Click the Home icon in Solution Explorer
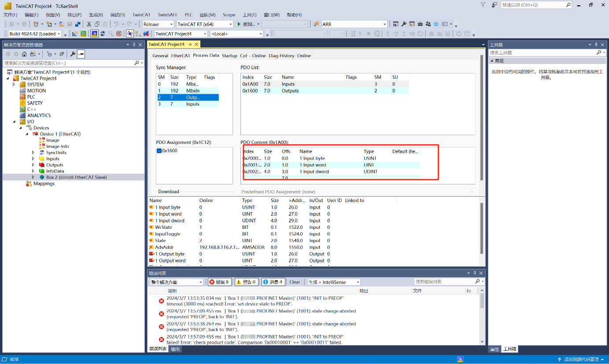The image size is (609, 364). click(24, 54)
